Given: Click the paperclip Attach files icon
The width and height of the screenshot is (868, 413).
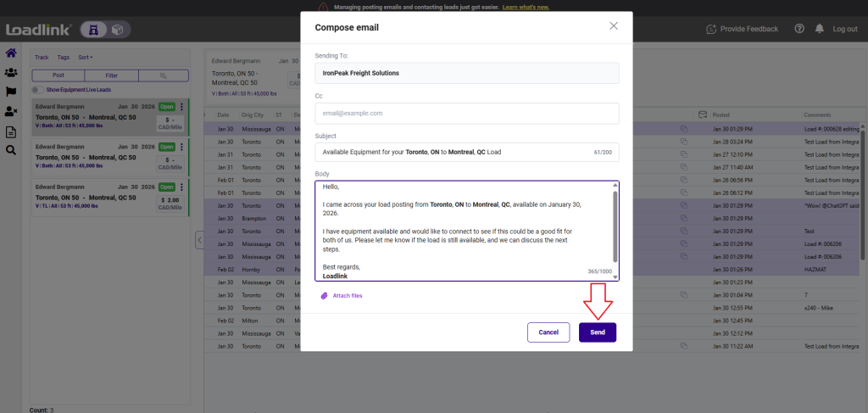Looking at the screenshot, I should click(324, 296).
